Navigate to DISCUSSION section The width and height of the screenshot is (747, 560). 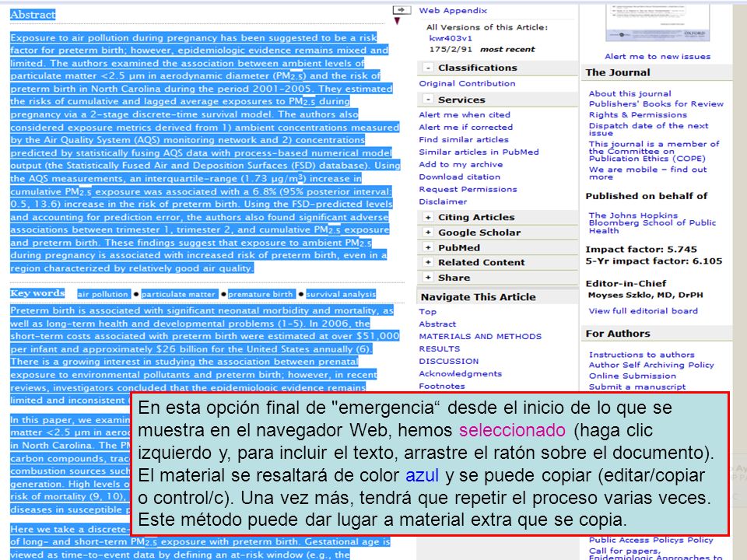(x=449, y=361)
